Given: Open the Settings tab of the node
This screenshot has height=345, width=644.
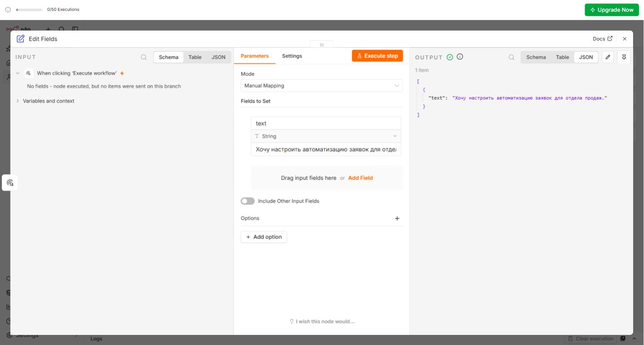Looking at the screenshot, I should click(292, 56).
